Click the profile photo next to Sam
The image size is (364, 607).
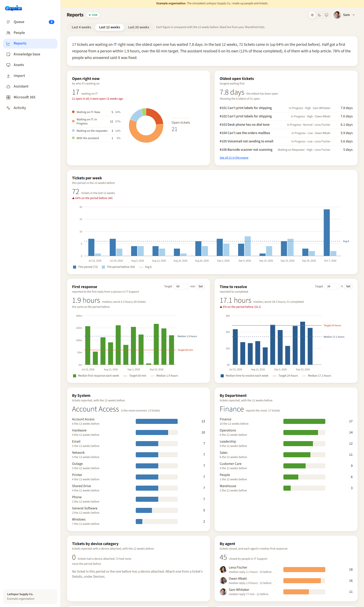pos(337,15)
